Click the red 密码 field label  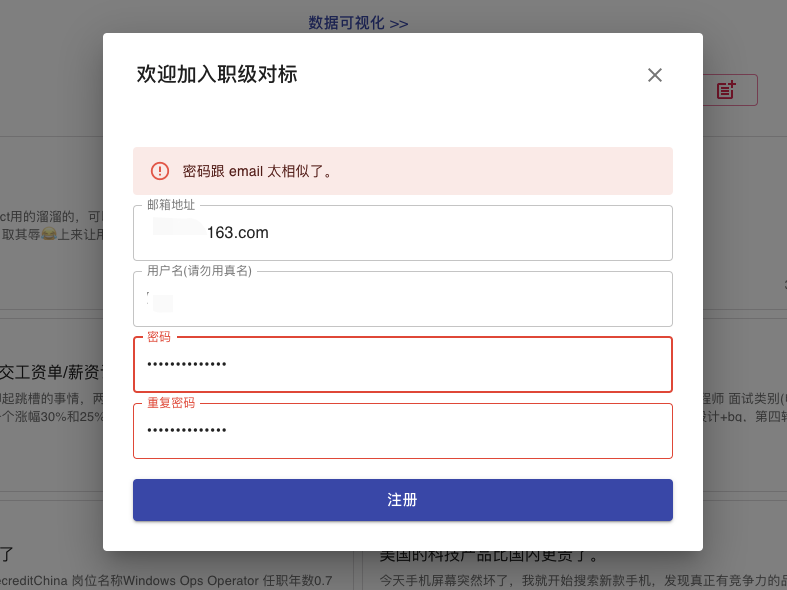[158, 337]
